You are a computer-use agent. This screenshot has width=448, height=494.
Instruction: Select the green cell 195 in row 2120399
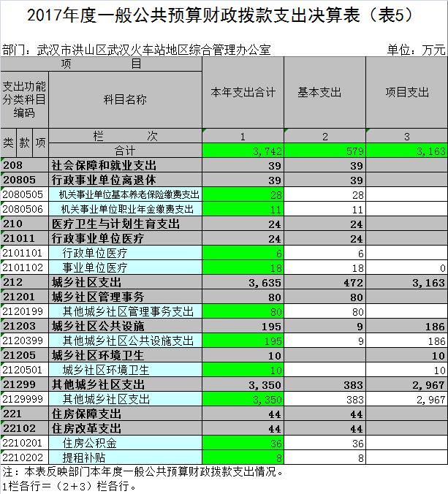coord(243,341)
